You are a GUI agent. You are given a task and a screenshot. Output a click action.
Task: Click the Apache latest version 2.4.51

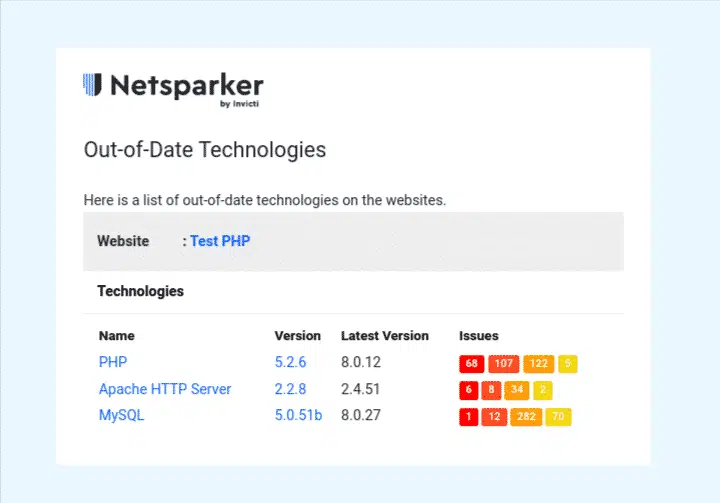click(x=360, y=389)
